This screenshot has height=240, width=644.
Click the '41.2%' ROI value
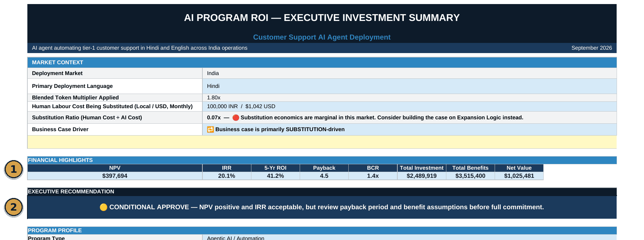tap(275, 176)
